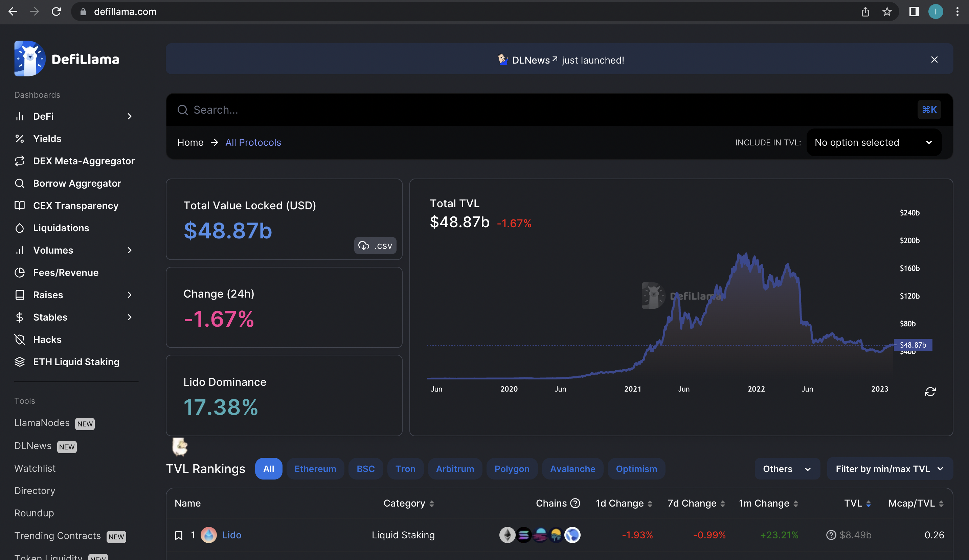Viewport: 969px width, 560px height.
Task: Open the DLNews link in banner
Action: 535,60
